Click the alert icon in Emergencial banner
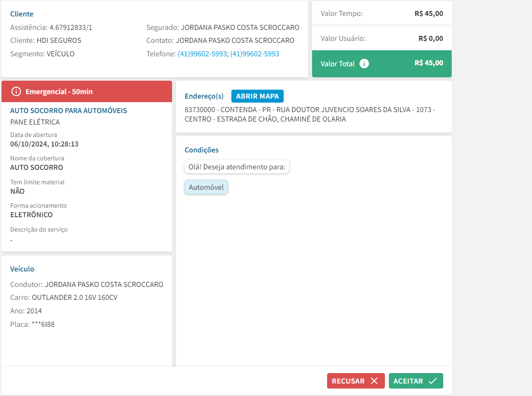Viewport: 532px width, 396px height. coord(16,92)
